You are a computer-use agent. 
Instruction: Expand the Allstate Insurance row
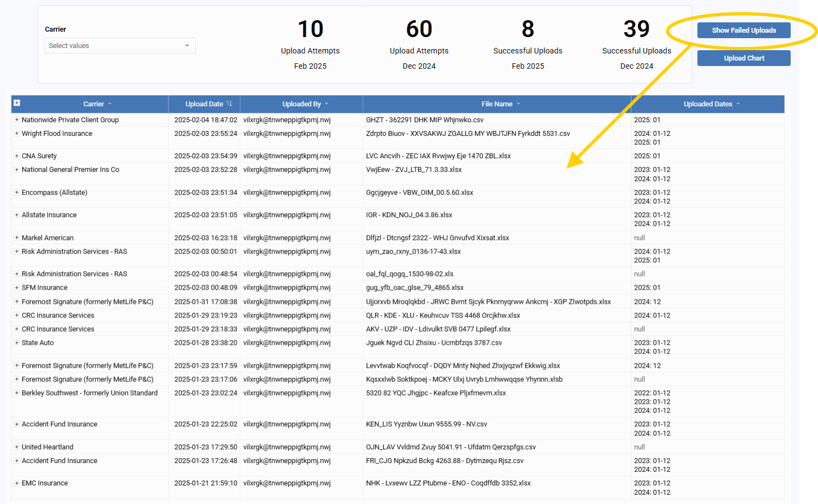pyautogui.click(x=17, y=215)
